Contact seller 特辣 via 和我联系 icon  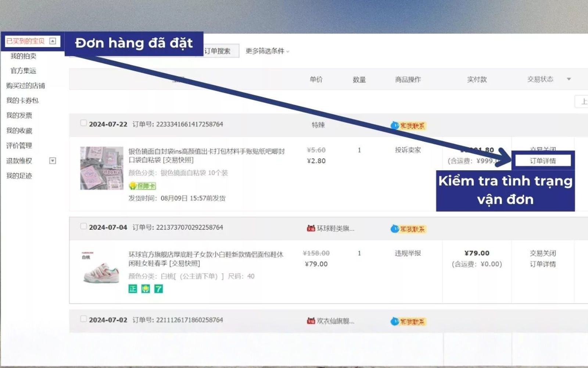tap(408, 125)
